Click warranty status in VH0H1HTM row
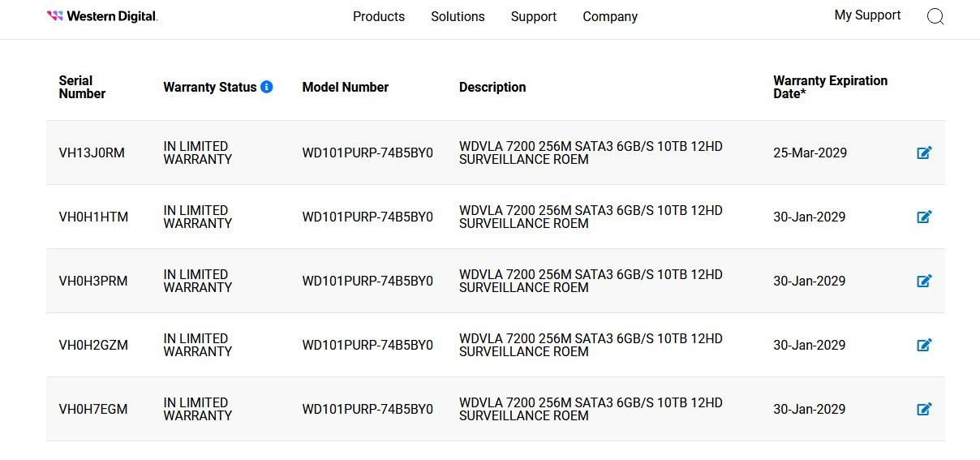This screenshot has height=460, width=980. tap(198, 217)
